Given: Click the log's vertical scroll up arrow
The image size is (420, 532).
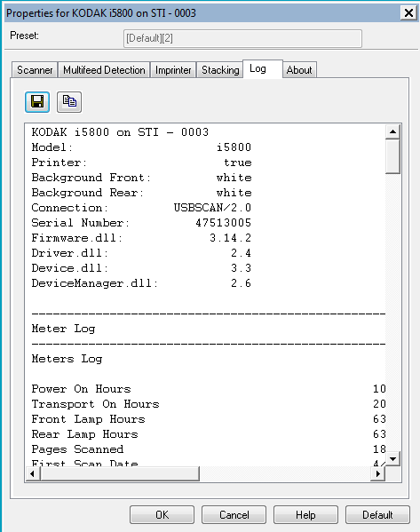Looking at the screenshot, I should point(392,131).
